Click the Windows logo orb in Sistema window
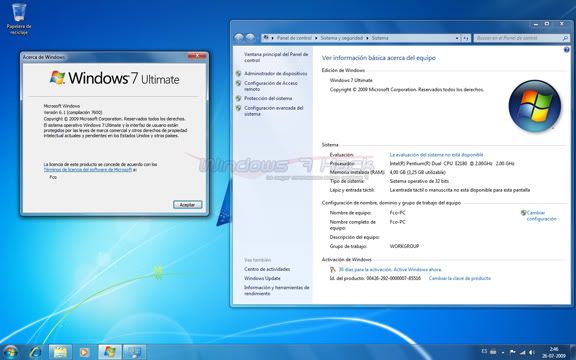This screenshot has height=360, width=576. click(534, 106)
